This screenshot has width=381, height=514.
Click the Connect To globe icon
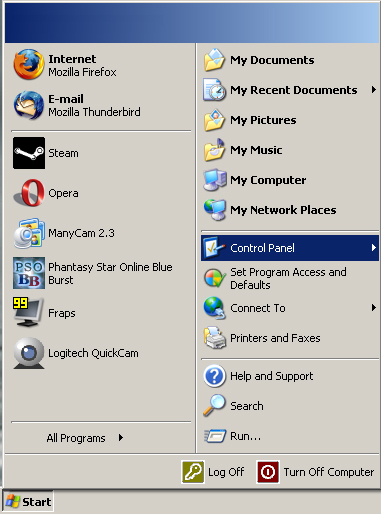(x=215, y=308)
